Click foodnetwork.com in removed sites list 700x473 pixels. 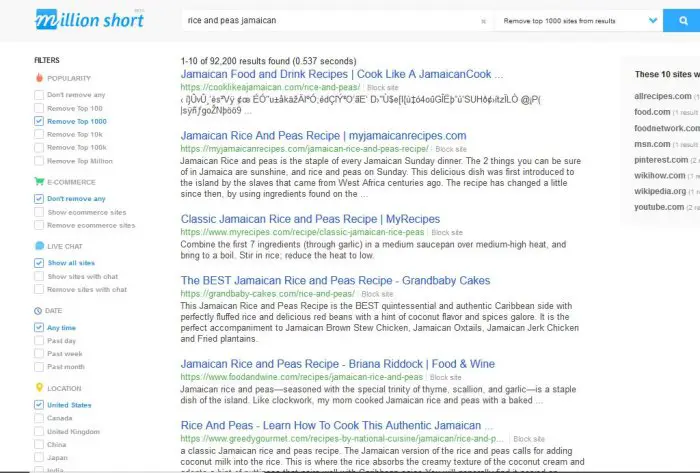click(667, 128)
